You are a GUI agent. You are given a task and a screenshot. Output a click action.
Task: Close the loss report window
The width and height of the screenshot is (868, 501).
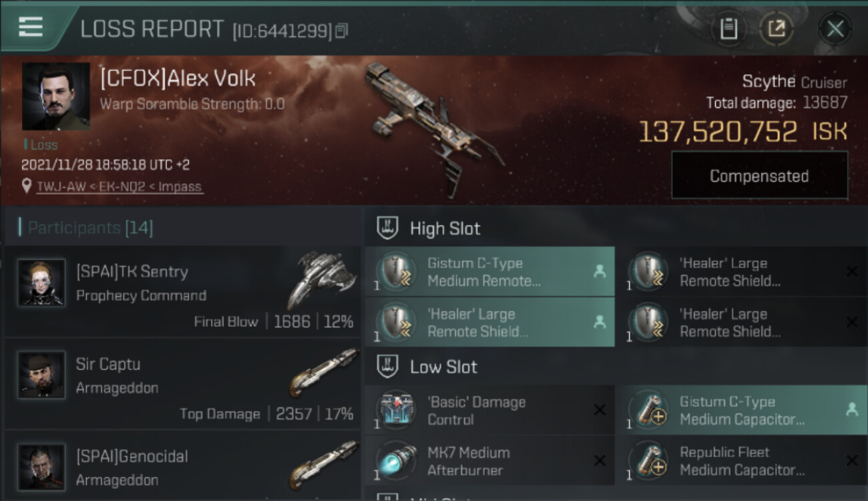(x=835, y=29)
